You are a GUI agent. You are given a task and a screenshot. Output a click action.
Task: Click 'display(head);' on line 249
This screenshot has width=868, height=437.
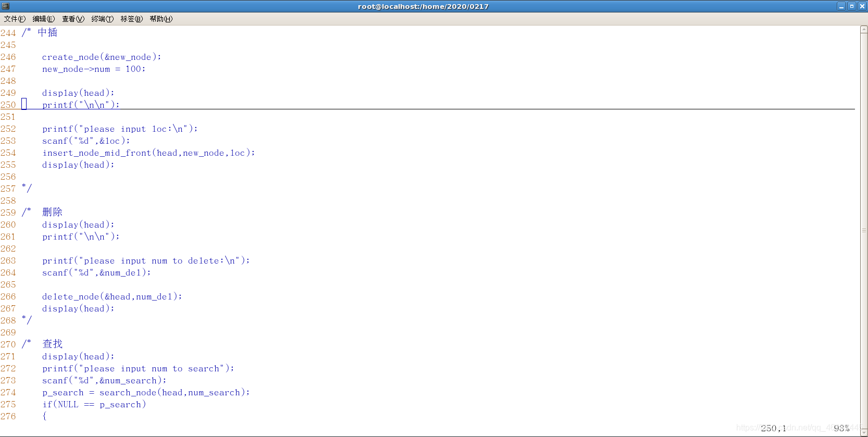point(78,93)
